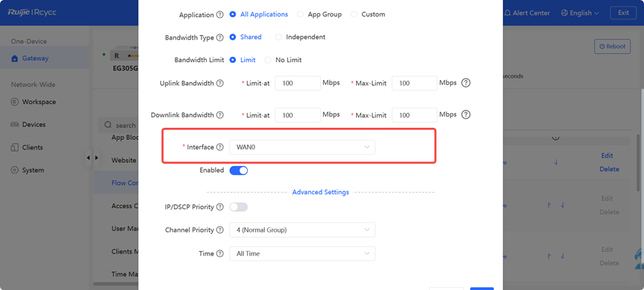The width and height of the screenshot is (644, 290).
Task: Click the help icon beside Bandwidth Type
Action: pyautogui.click(x=219, y=37)
